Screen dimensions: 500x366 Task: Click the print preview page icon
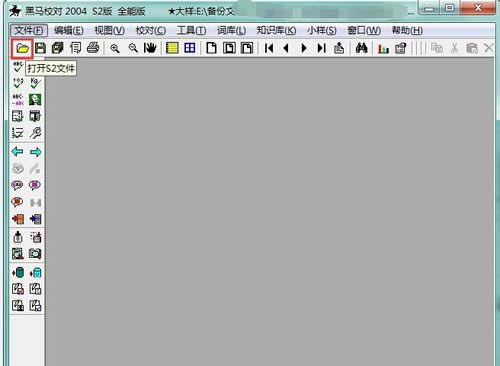75,48
